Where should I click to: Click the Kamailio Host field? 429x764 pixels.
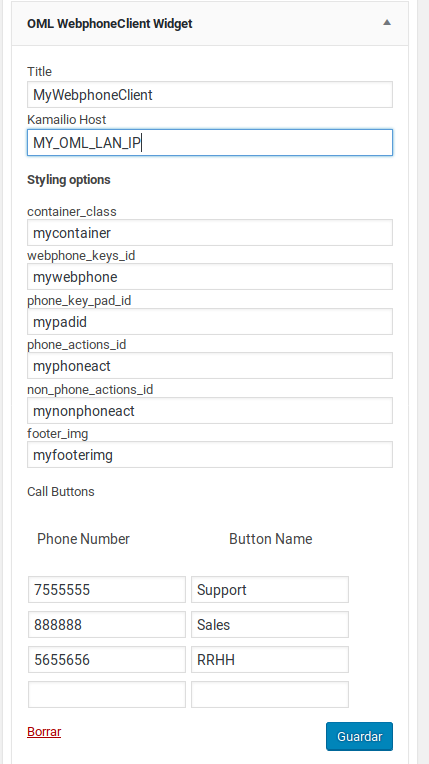[x=210, y=142]
